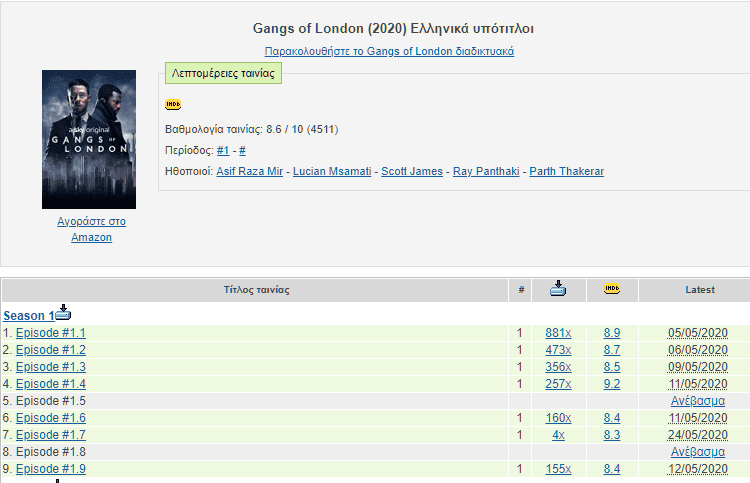The image size is (750, 483).
Task: Open the 8.9 IMDb rating link
Action: [x=612, y=333]
